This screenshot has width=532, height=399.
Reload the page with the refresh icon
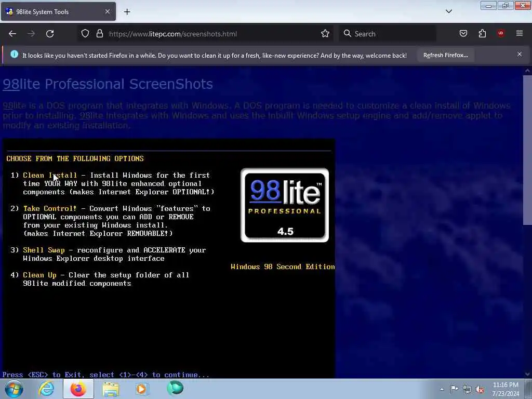coord(50,34)
